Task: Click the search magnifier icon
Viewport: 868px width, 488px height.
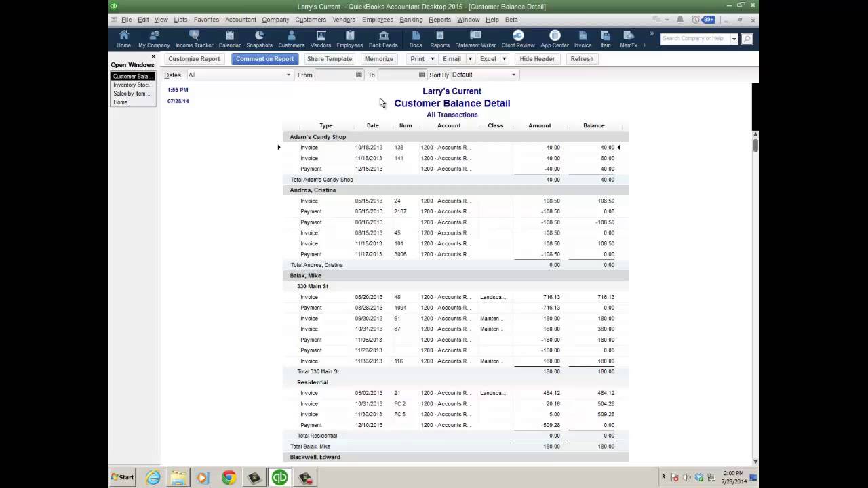Action: coord(747,39)
